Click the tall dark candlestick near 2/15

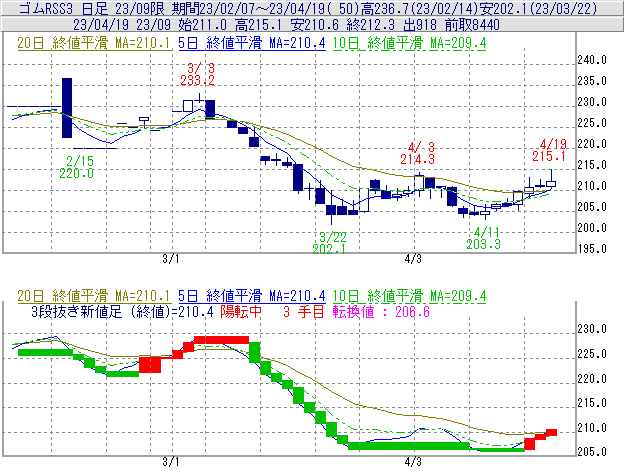(x=67, y=108)
